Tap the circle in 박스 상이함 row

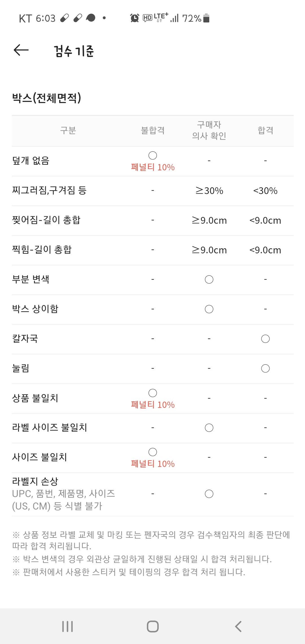tap(209, 309)
